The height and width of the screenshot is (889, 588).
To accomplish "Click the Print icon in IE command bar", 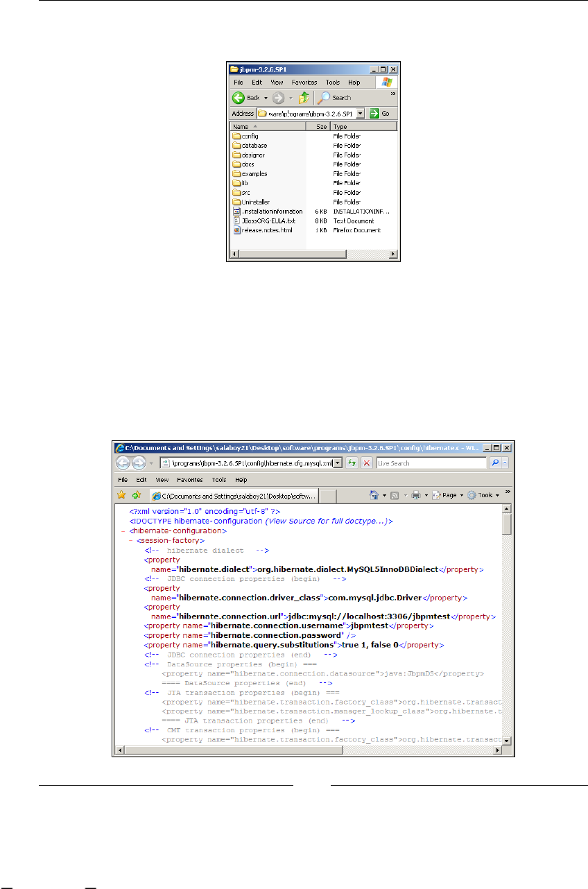I will pyautogui.click(x=416, y=495).
